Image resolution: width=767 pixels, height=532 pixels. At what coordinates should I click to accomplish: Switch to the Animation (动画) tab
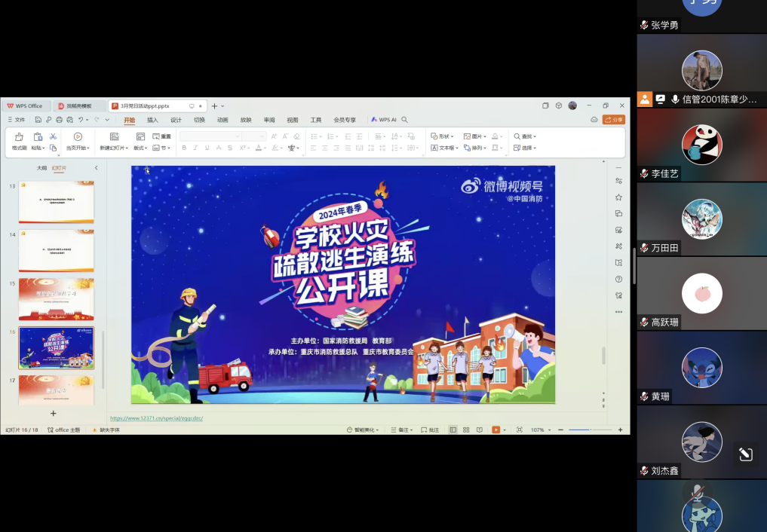[x=222, y=120]
